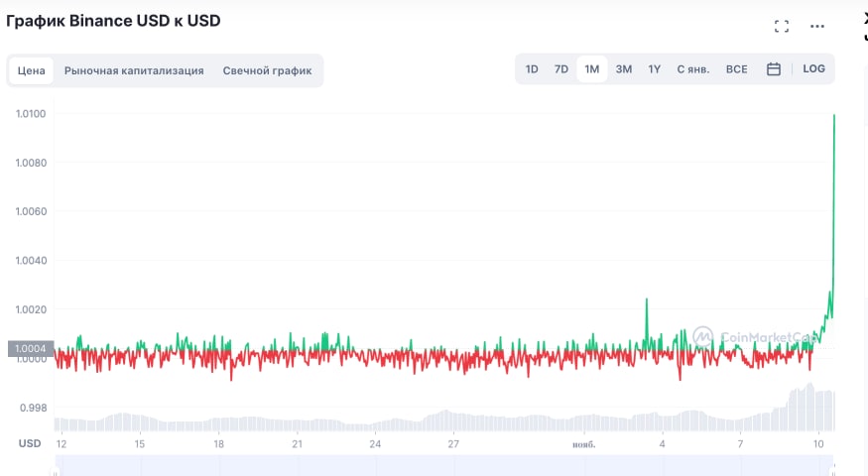Click date label 10 on x-axis
Image resolution: width=868 pixels, height=476 pixels.
tap(818, 444)
